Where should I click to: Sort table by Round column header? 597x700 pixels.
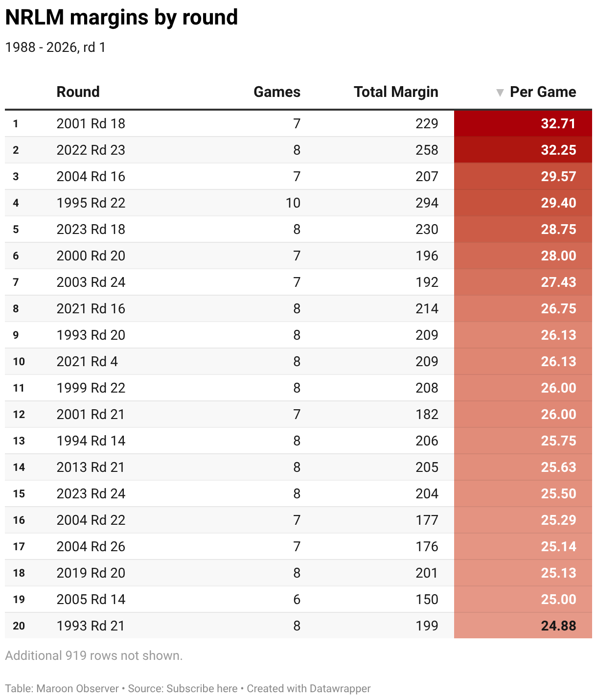tap(78, 92)
